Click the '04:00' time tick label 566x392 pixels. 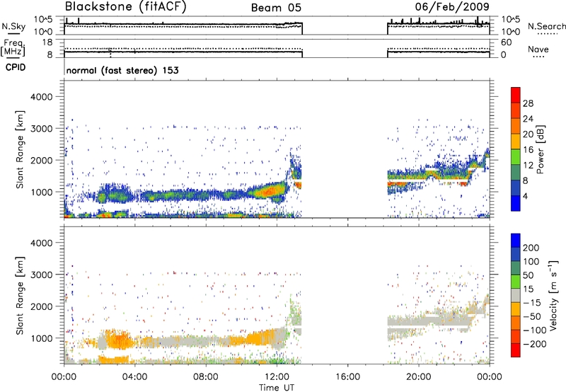click(x=134, y=377)
